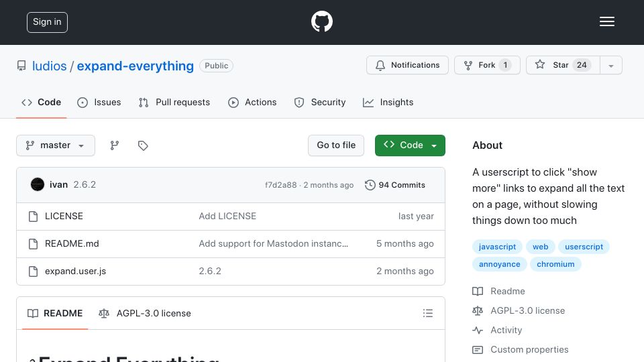
Task: Click the Sign in button
Action: (47, 22)
